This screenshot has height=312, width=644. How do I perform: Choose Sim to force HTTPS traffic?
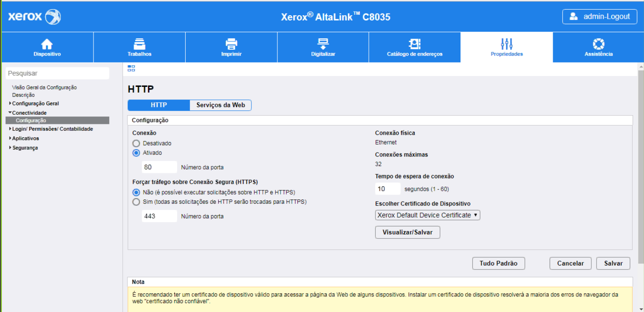[x=136, y=202]
